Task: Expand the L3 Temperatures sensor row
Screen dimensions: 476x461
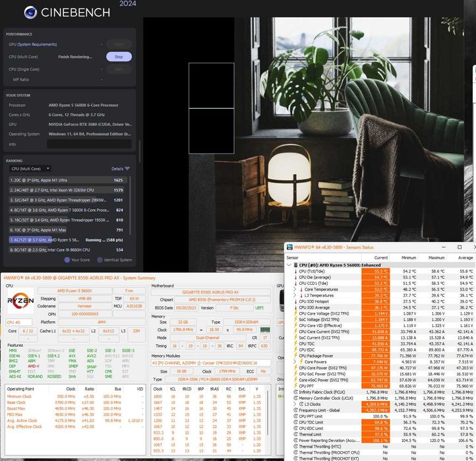Action: (x=295, y=295)
